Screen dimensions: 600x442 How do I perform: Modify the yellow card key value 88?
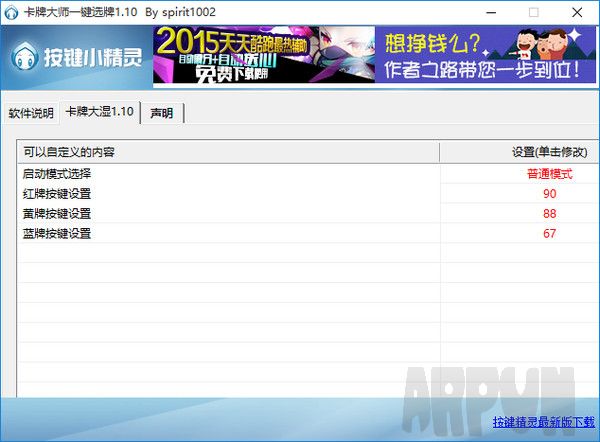(x=549, y=214)
